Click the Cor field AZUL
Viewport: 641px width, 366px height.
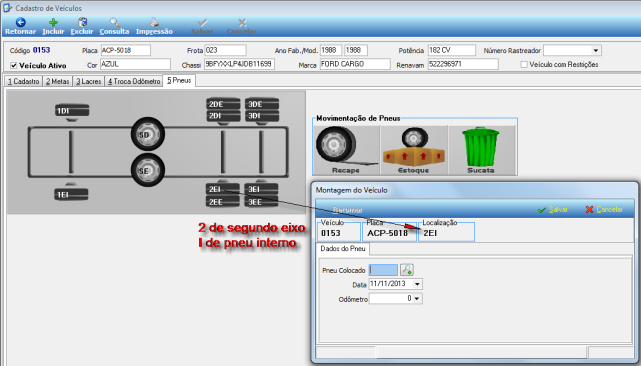click(135, 64)
